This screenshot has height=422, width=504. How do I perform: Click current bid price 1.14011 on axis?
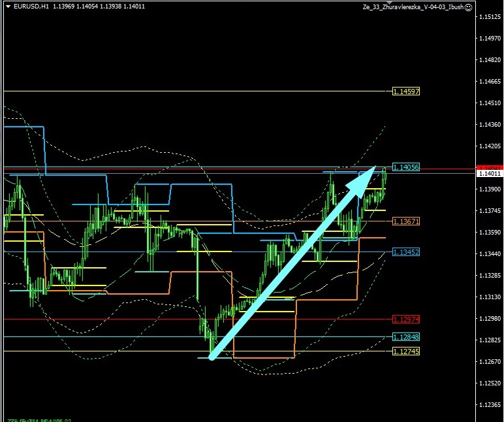[490, 174]
